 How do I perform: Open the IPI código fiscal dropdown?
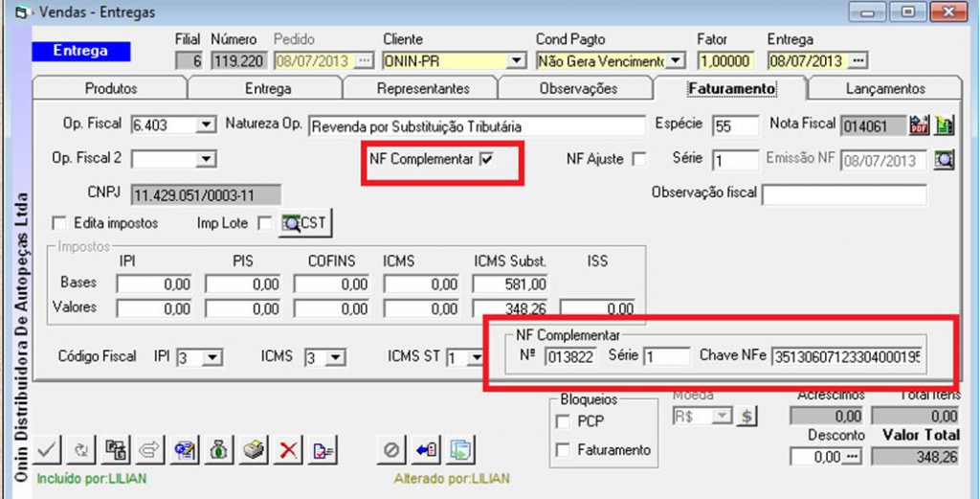213,357
